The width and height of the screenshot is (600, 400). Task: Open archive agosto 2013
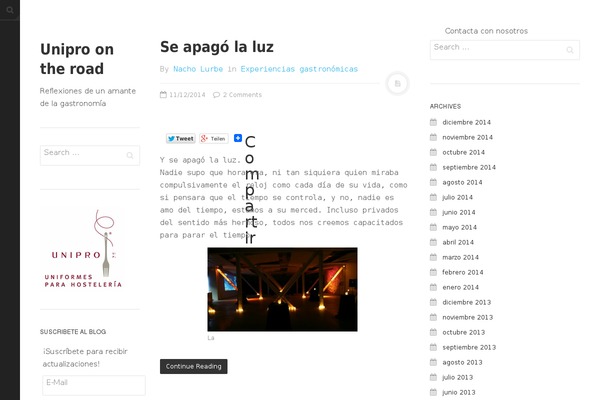(x=462, y=362)
